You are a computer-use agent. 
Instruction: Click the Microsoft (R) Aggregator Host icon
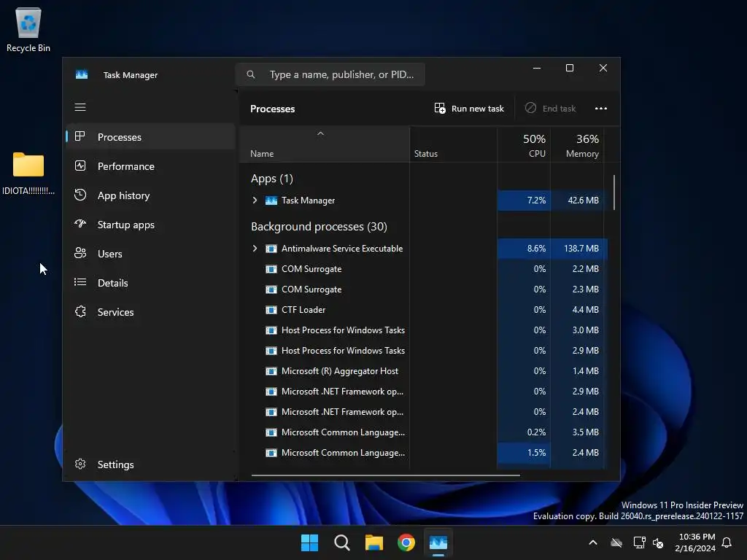(x=271, y=371)
